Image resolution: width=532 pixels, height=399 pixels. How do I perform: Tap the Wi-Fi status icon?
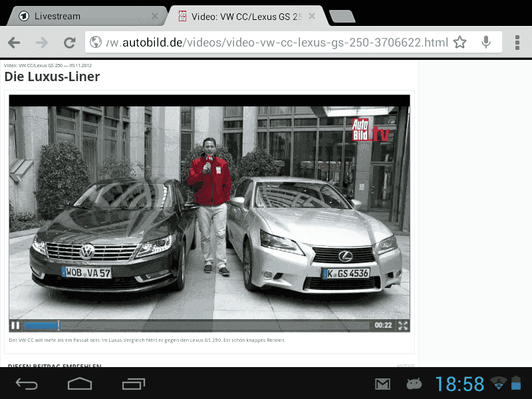point(498,383)
